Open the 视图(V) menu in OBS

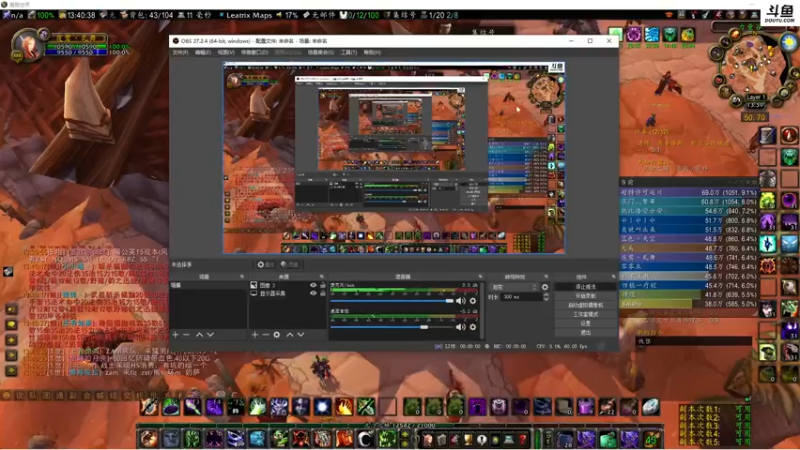point(226,53)
